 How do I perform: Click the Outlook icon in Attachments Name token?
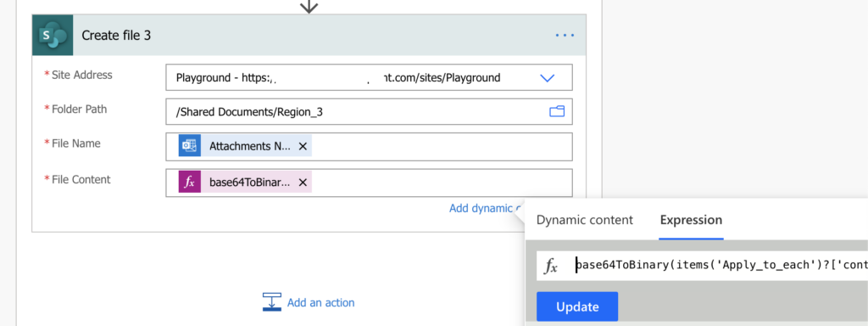(190, 146)
